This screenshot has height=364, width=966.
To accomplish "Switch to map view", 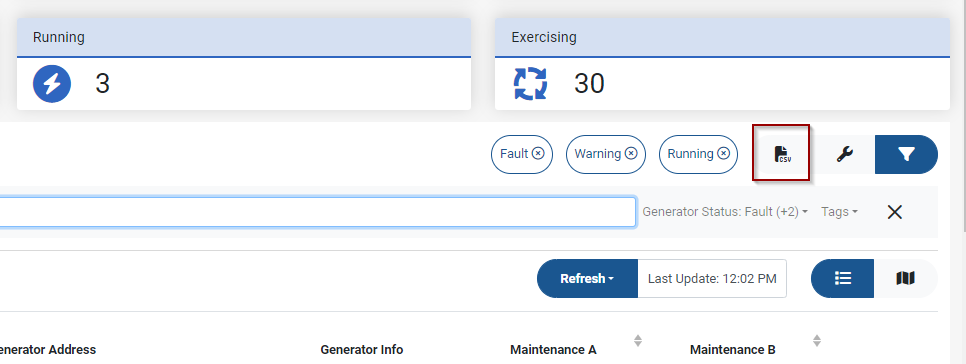I will point(905,278).
